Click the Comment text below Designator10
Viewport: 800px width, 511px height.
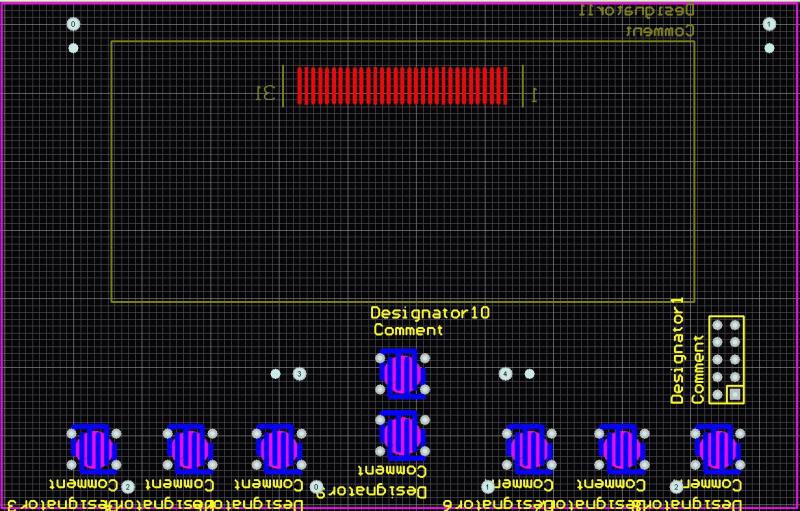408,329
